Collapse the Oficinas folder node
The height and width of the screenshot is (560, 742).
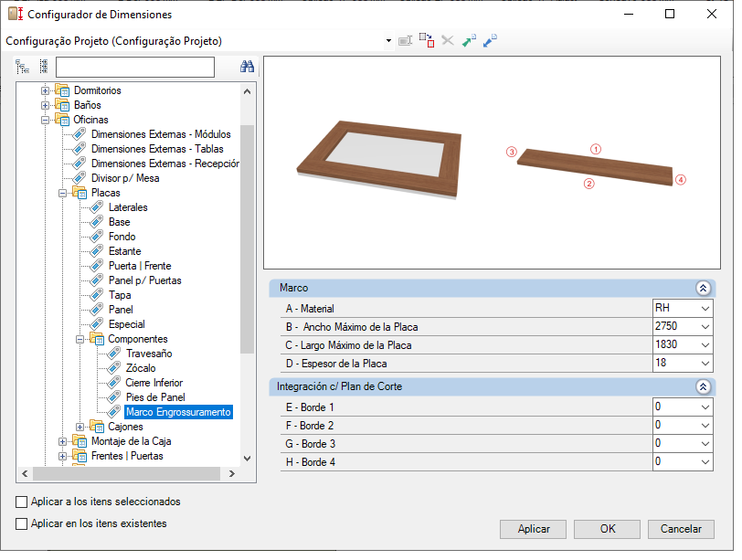[x=45, y=120]
